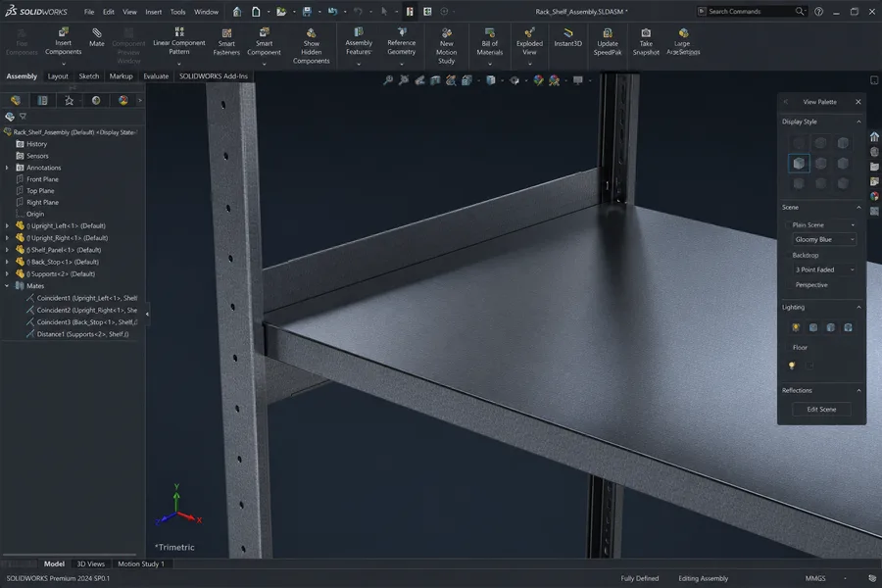This screenshot has height=588, width=882.
Task: Collapse the Reflections section
Action: click(858, 390)
